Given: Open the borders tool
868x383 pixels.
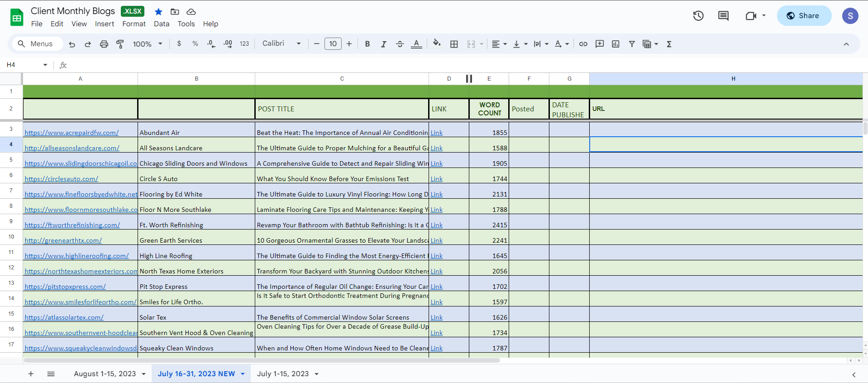Looking at the screenshot, I should click(x=454, y=44).
